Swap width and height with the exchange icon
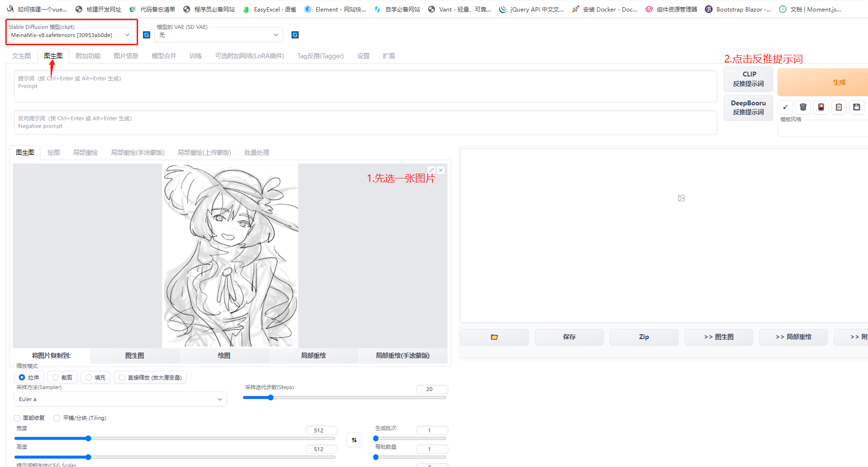868x467 pixels. pyautogui.click(x=354, y=440)
